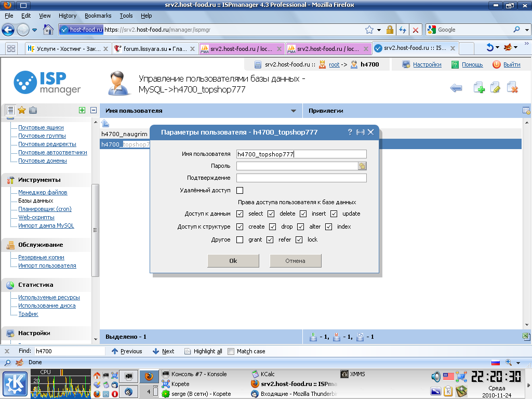The height and width of the screenshot is (399, 532).
Task: Click the delete user icon with the red cross
Action: 512,87
